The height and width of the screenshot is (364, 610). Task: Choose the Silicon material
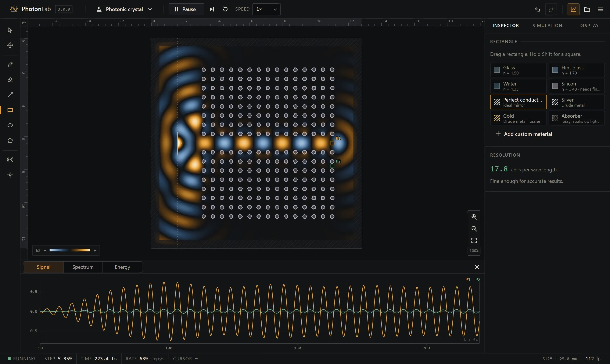[576, 86]
